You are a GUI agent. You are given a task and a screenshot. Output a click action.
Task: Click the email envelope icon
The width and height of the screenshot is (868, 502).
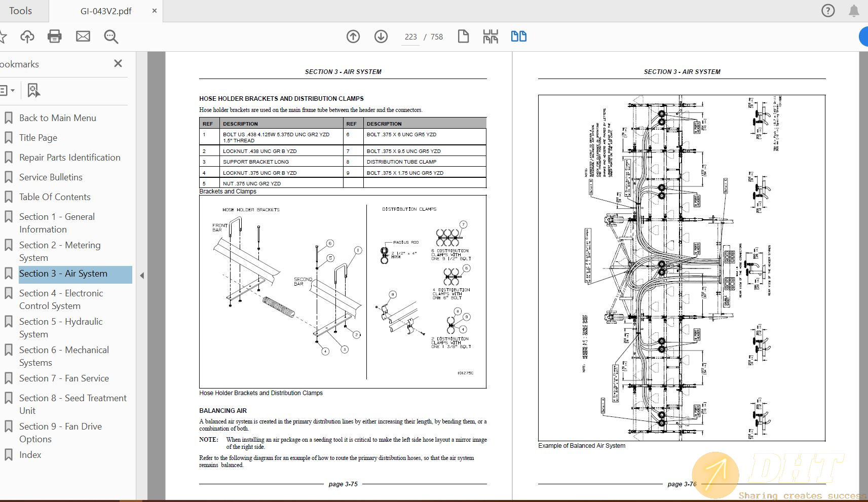click(83, 36)
